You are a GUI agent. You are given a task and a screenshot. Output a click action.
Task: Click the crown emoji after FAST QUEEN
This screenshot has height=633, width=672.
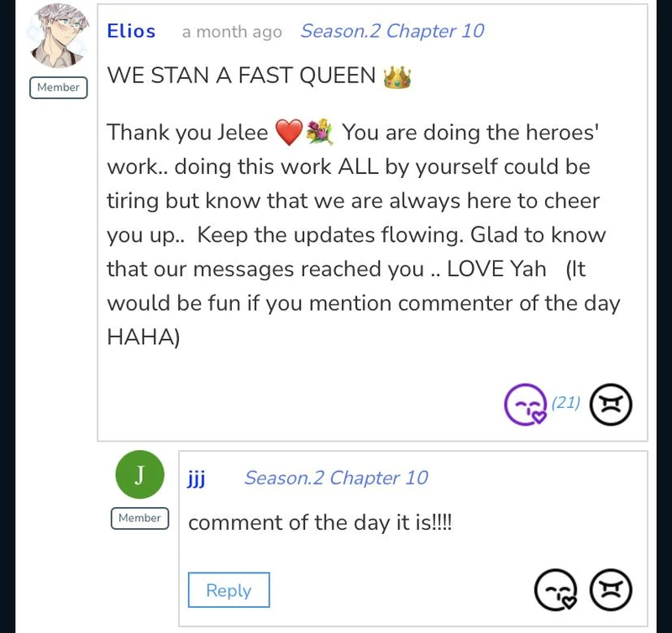pyautogui.click(x=396, y=77)
